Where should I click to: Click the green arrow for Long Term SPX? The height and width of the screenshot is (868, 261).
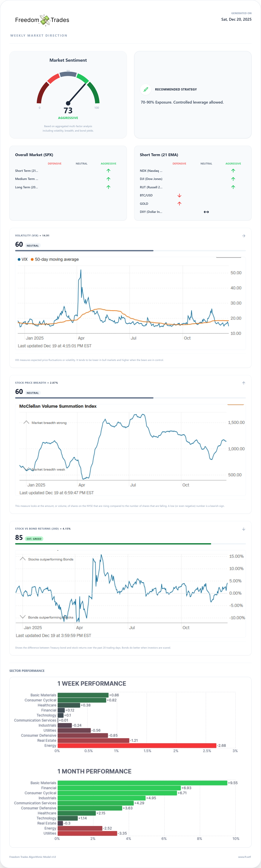coord(108,187)
